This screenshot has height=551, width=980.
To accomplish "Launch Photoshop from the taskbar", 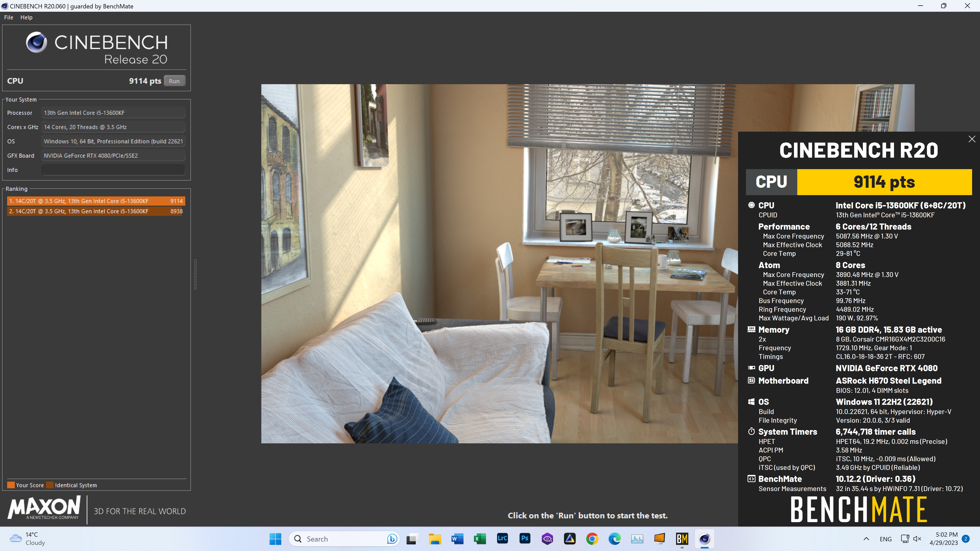I will click(x=525, y=539).
